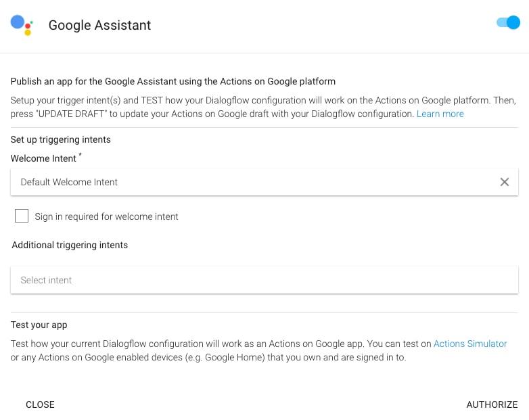Viewport: 529px width, 420px height.
Task: Click the 'Sign in required for welcome intent' label
Action: pyautogui.click(x=106, y=216)
